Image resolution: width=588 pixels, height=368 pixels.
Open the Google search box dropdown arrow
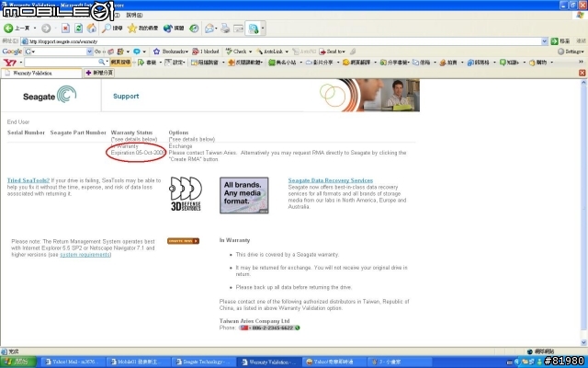pos(90,52)
